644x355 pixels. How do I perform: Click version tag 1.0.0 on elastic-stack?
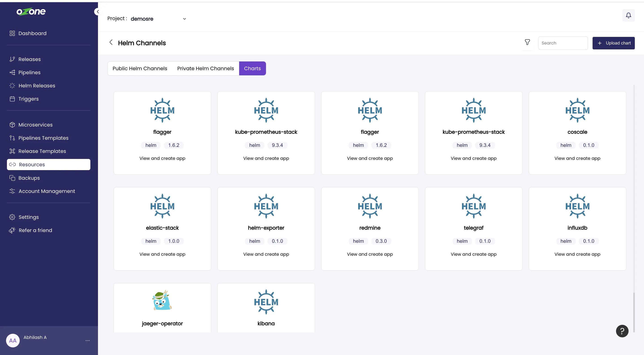point(174,241)
